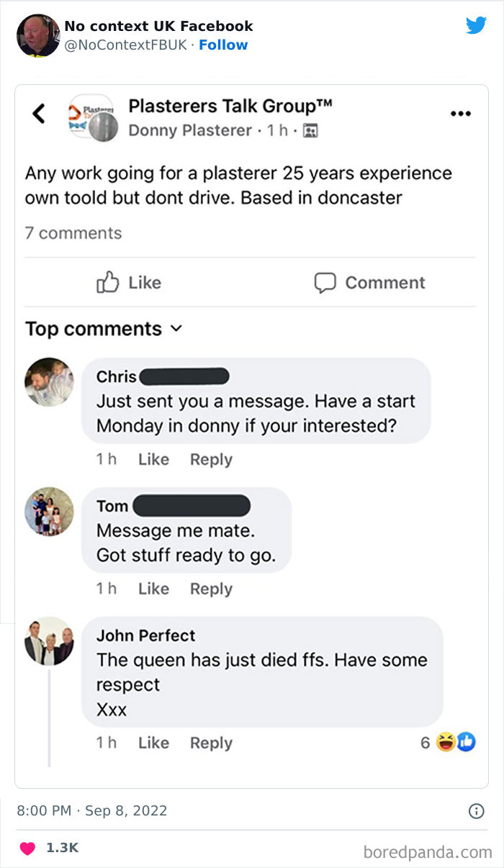Image resolution: width=504 pixels, height=868 pixels.
Task: Click Like under Tom's comment
Action: click(153, 588)
